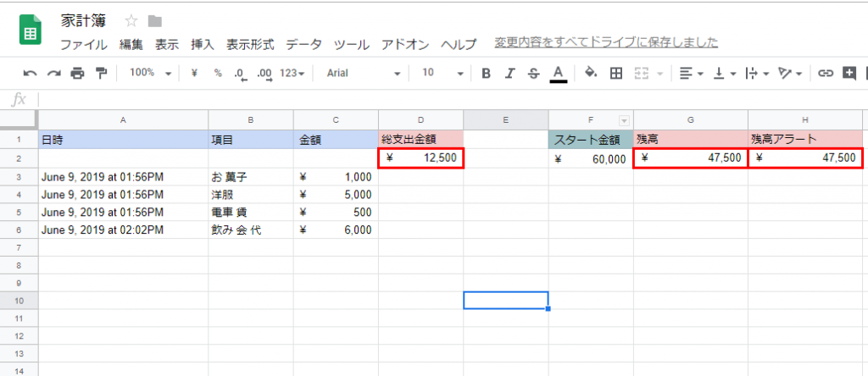This screenshot has height=376, width=868.
Task: Select cell showing ¥ 60,000
Action: coord(591,159)
